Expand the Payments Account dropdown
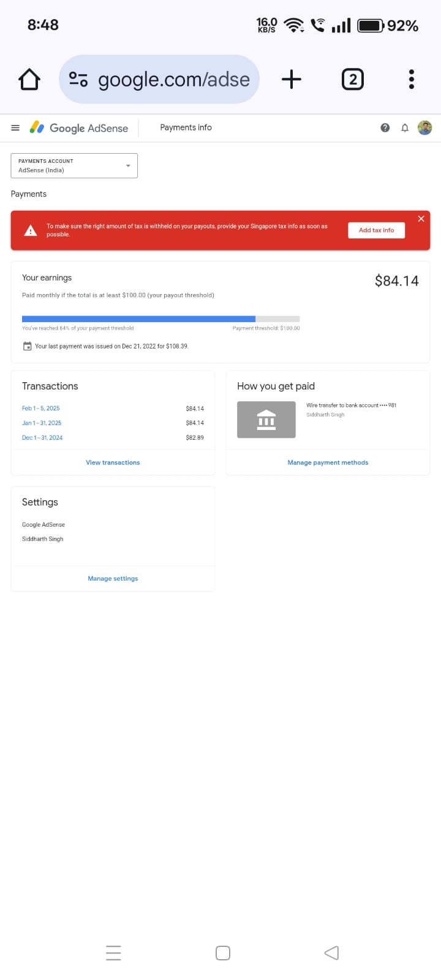 coord(74,165)
